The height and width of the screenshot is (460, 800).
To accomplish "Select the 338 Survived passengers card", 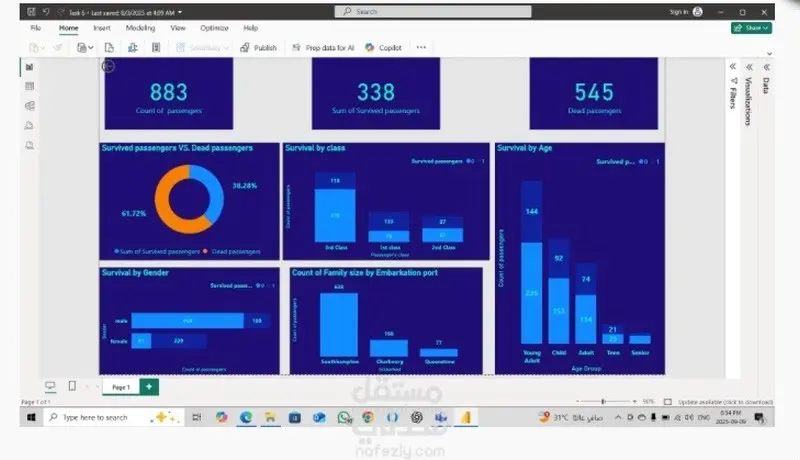I will click(x=376, y=93).
